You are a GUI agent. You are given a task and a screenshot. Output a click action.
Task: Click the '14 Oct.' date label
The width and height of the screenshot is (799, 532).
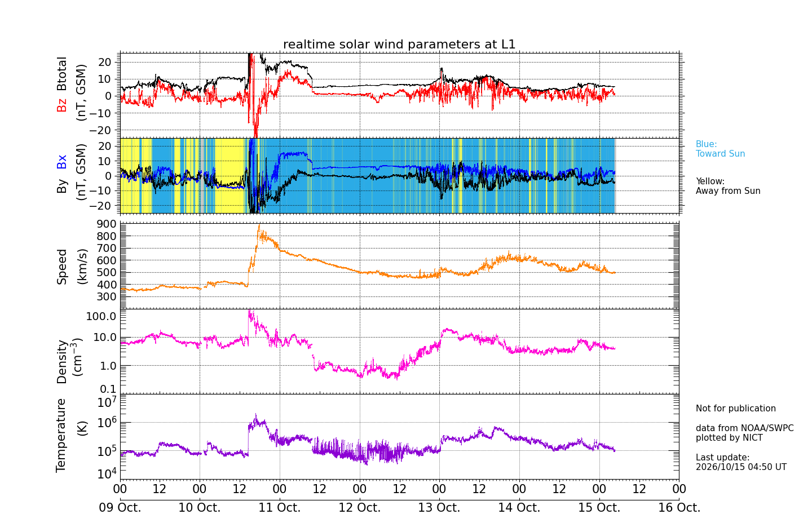point(519,508)
